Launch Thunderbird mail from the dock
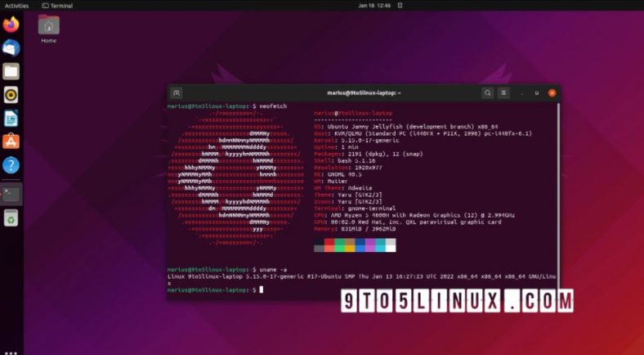Viewport: 644px width, 355px height. pos(11,48)
